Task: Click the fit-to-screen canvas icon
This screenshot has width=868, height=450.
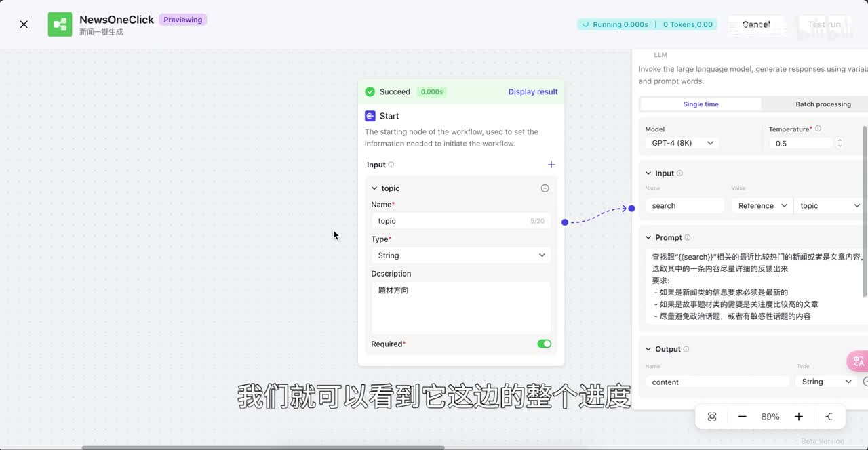Action: [712, 417]
